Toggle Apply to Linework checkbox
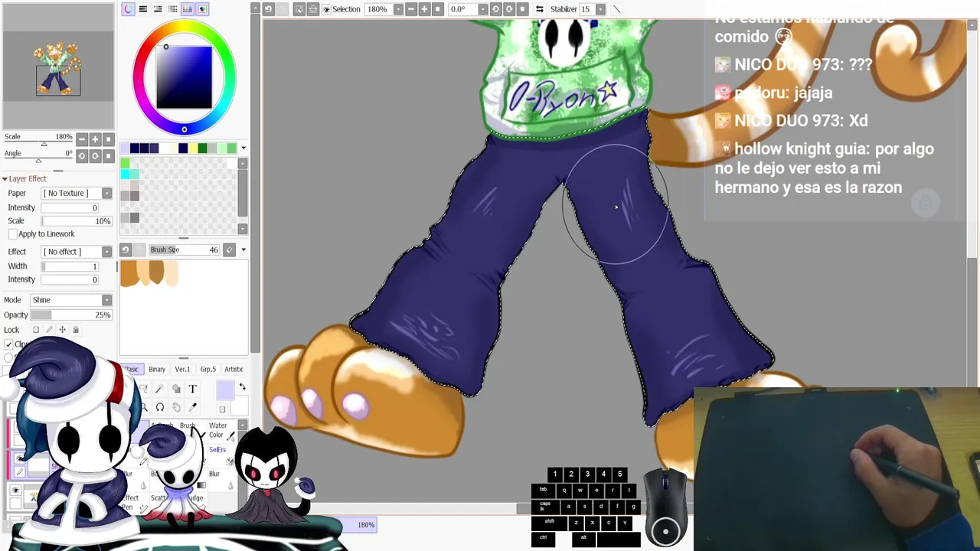 pos(13,234)
